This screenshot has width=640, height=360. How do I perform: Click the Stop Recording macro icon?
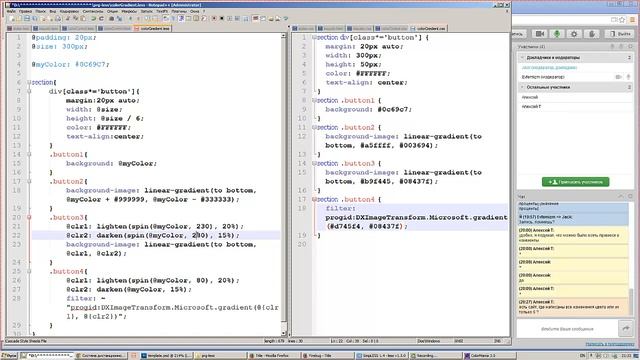222,18
